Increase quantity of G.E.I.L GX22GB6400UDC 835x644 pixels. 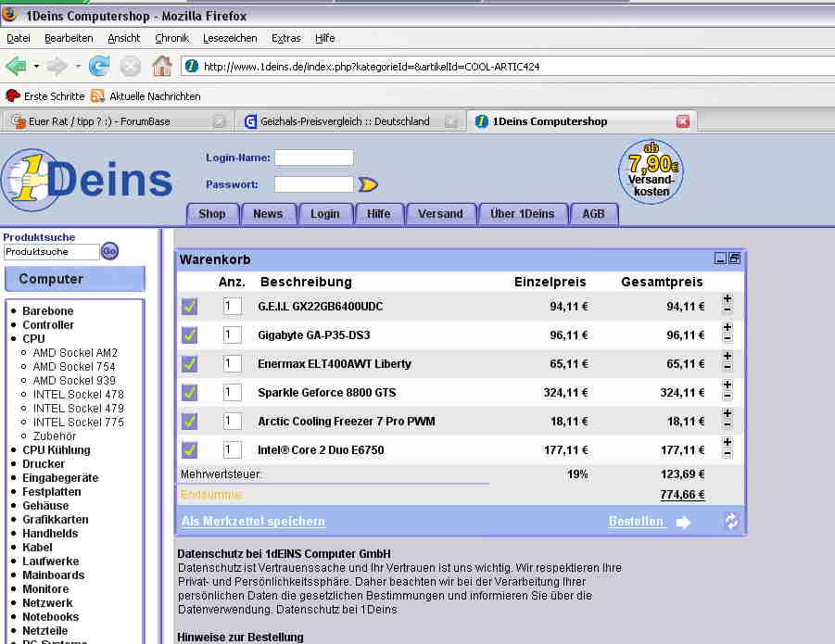click(727, 298)
